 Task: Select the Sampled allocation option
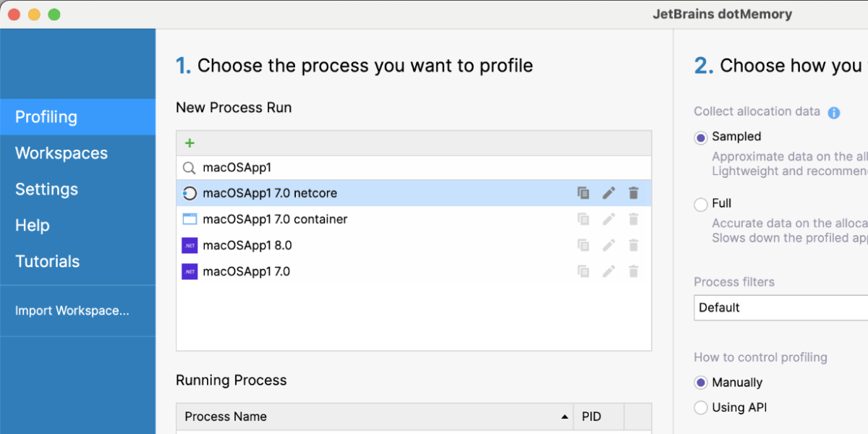700,137
